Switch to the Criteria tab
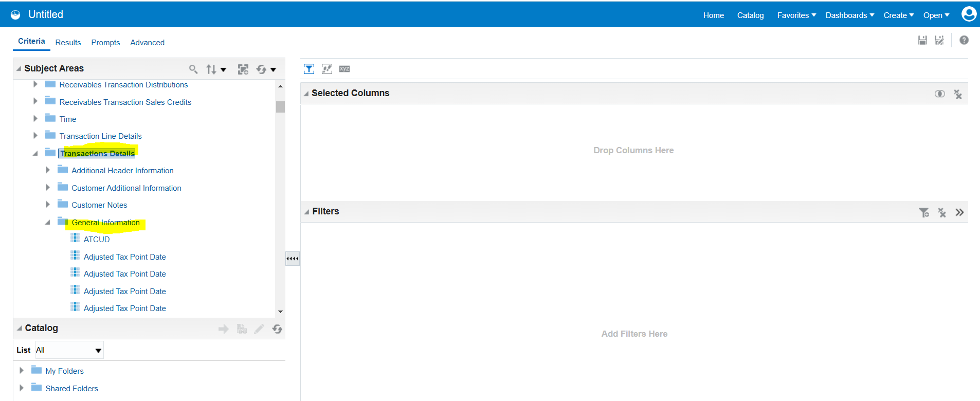980x401 pixels. (31, 41)
